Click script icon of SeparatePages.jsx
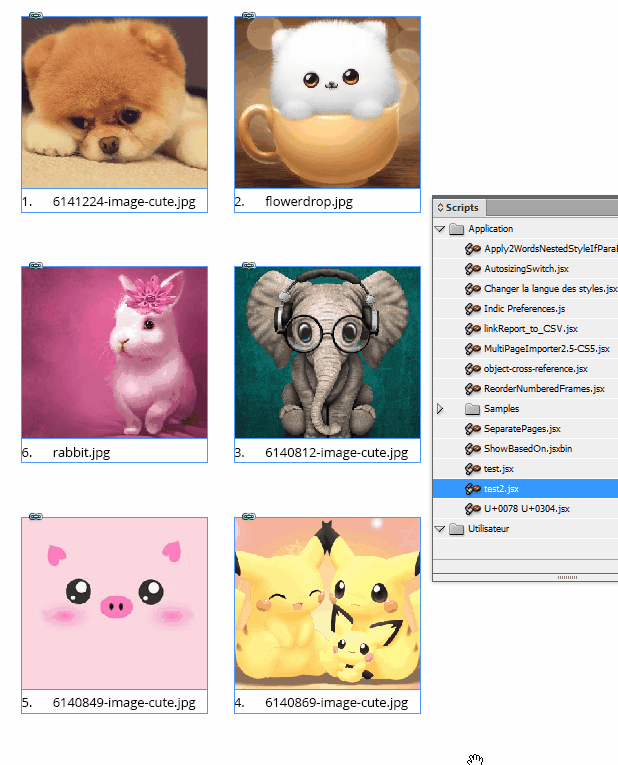The height and width of the screenshot is (765, 618). [473, 429]
